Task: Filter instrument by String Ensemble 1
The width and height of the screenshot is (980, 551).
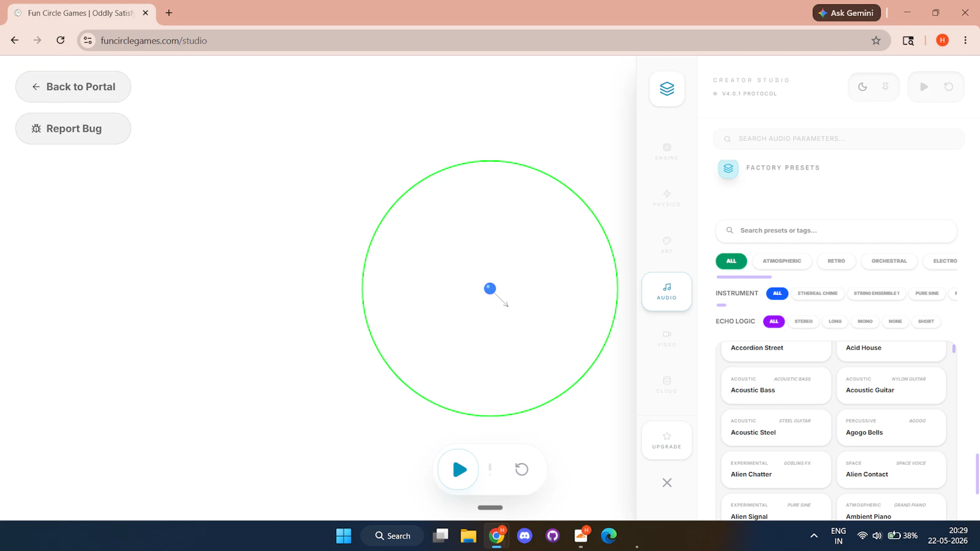Action: tap(876, 293)
